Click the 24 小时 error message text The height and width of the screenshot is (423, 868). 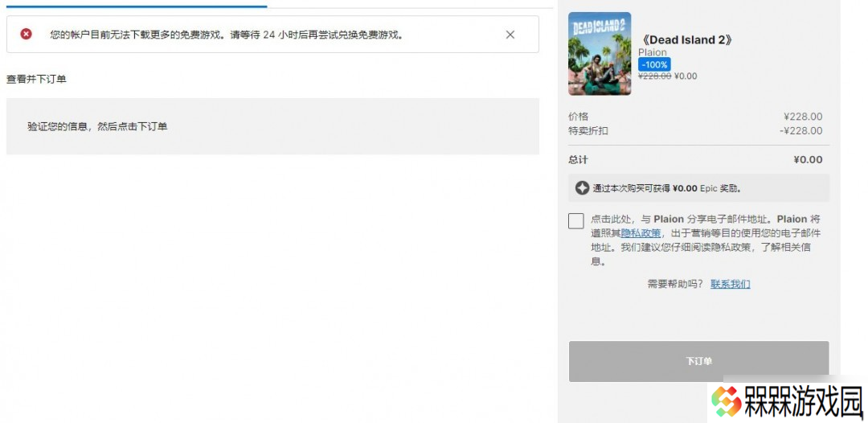pyautogui.click(x=226, y=35)
